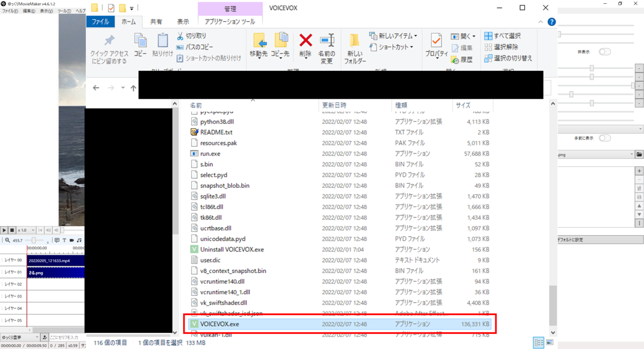Select Uninstall VOICEVOX.exe file
The image size is (644, 349).
(x=339, y=249)
